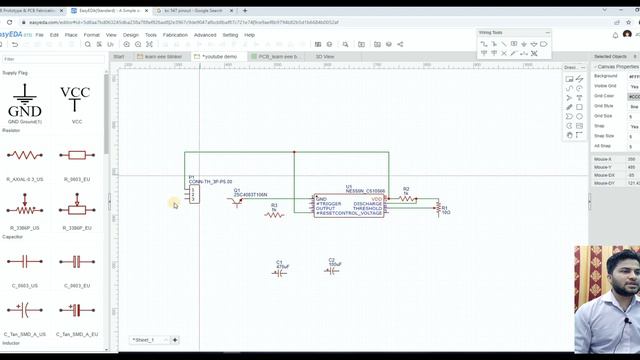Open the Advanced menu
The height and width of the screenshot is (360, 640).
tap(205, 35)
